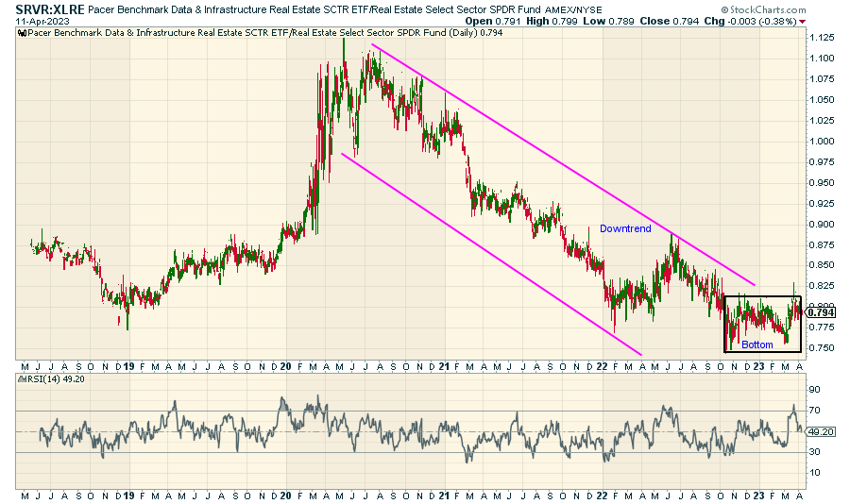Click the 0.850 price axis label
The width and height of the screenshot is (850, 504).
pyautogui.click(x=822, y=265)
